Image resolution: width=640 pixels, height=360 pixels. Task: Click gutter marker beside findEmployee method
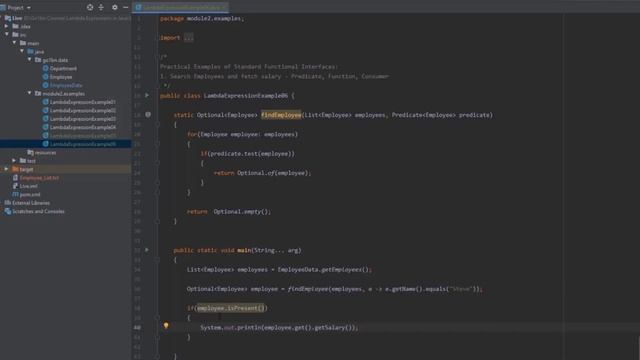(x=148, y=115)
